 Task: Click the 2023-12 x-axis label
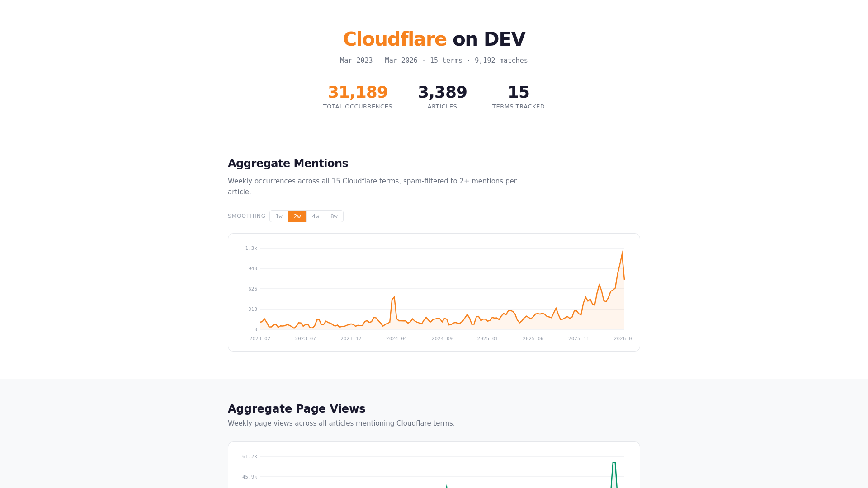tap(351, 338)
